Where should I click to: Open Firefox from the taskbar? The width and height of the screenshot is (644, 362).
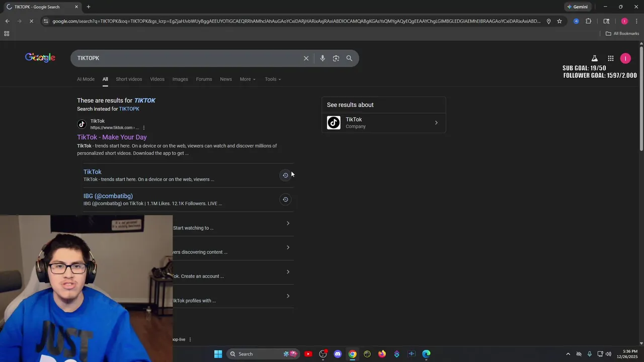click(x=382, y=354)
